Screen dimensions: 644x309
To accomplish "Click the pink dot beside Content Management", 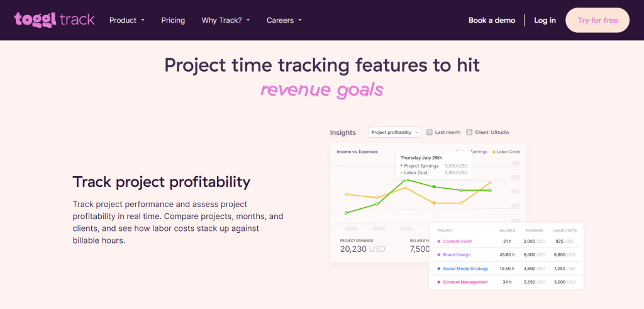I will (x=438, y=282).
